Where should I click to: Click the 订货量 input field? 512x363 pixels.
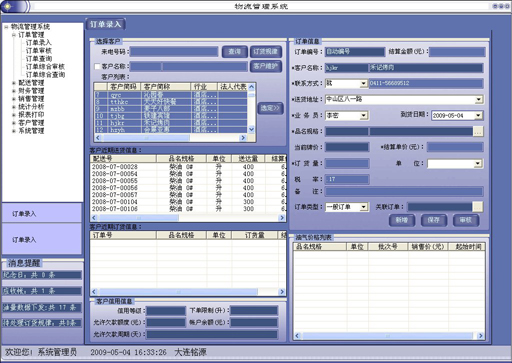tap(347, 163)
